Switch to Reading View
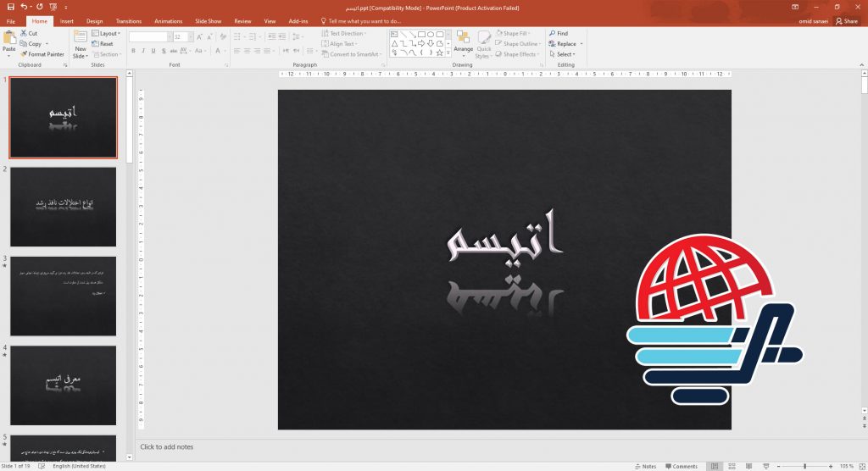The height and width of the screenshot is (471, 868). [x=749, y=467]
